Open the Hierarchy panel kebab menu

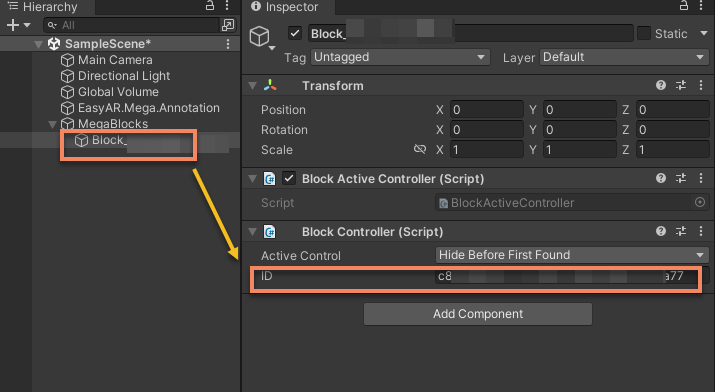[x=227, y=6]
